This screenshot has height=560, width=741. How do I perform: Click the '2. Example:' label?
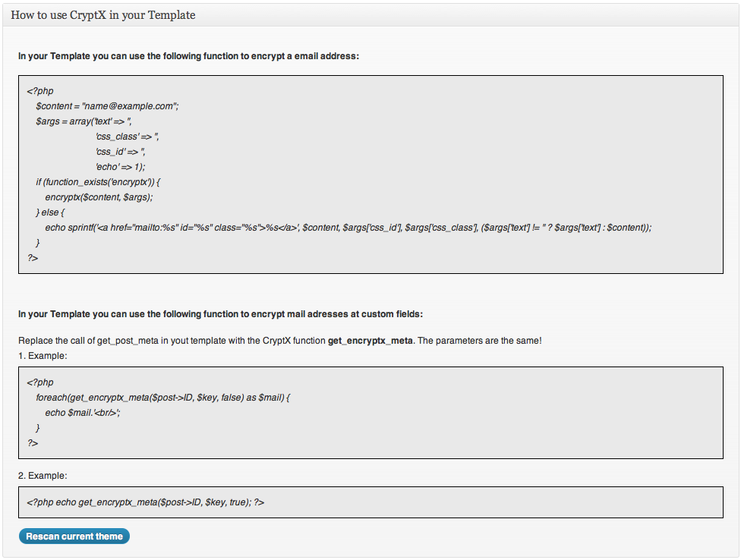click(x=43, y=476)
